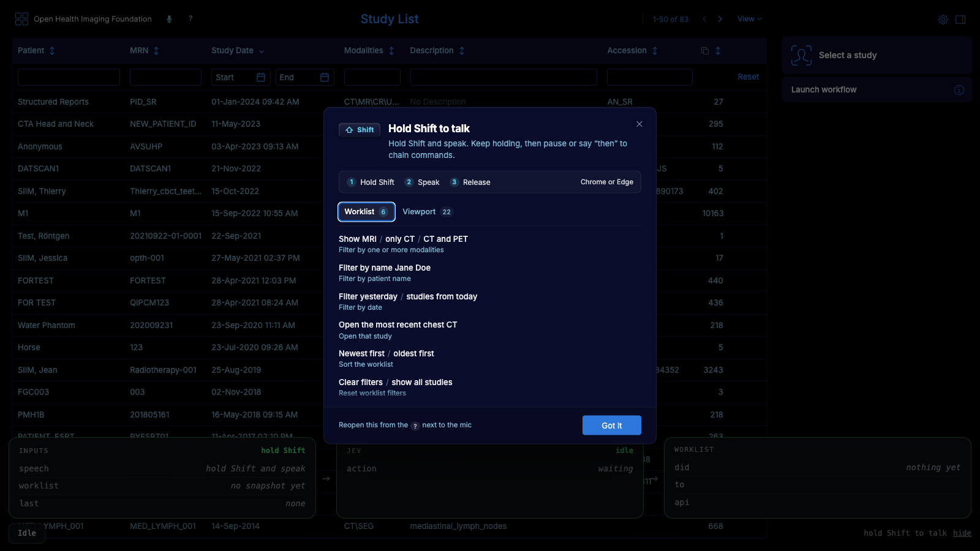The image size is (980, 551).
Task: Hide the debug overlay via hide link
Action: (962, 533)
